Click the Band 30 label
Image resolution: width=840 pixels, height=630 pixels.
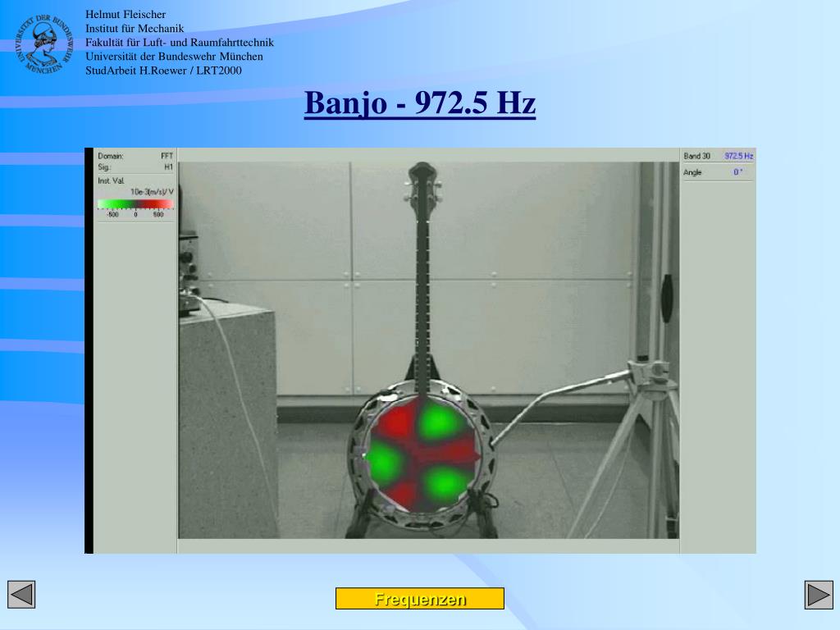696,156
